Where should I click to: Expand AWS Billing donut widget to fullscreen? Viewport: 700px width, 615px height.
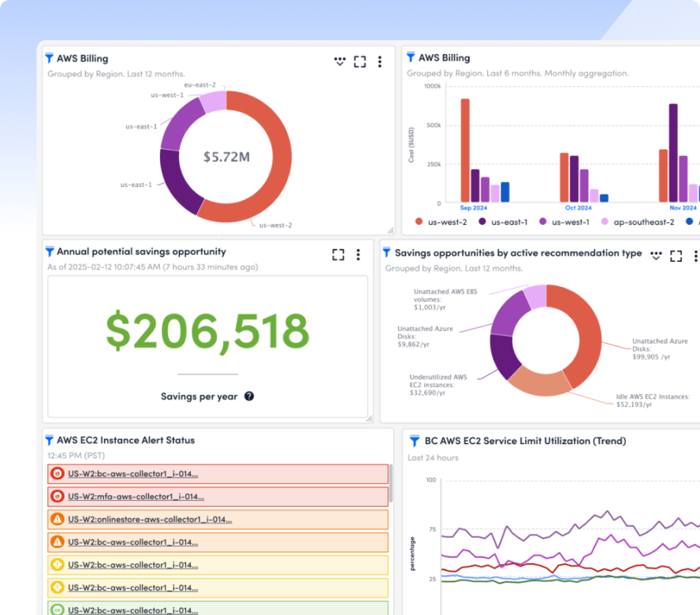tap(359, 61)
